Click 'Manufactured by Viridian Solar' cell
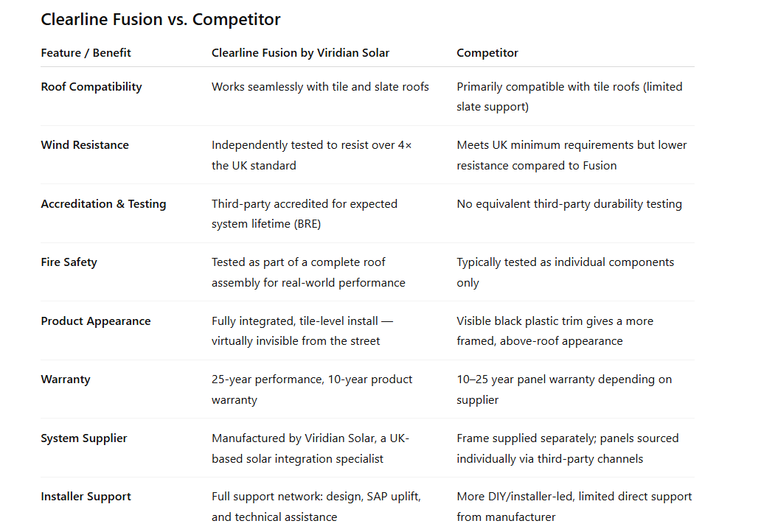Viewport: 775px width, 532px height. (310, 448)
